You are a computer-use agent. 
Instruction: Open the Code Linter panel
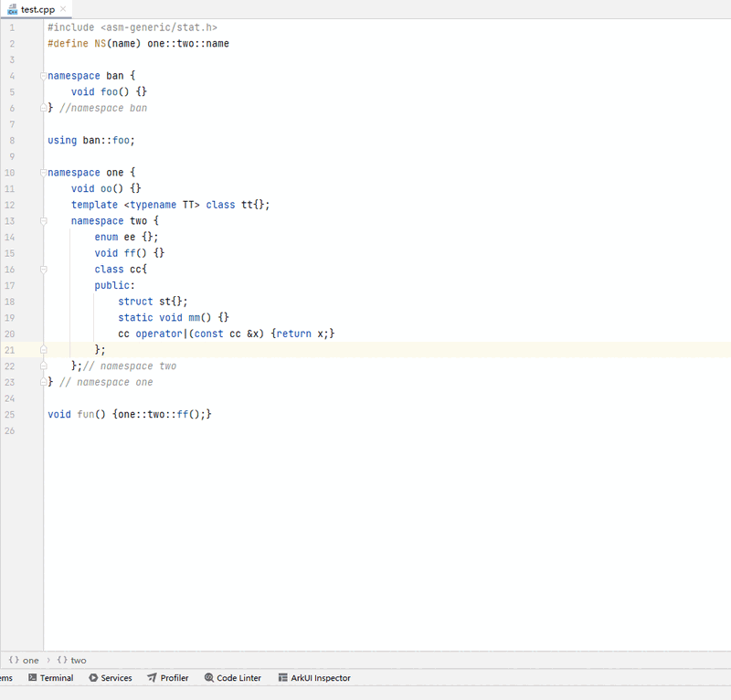click(238, 678)
